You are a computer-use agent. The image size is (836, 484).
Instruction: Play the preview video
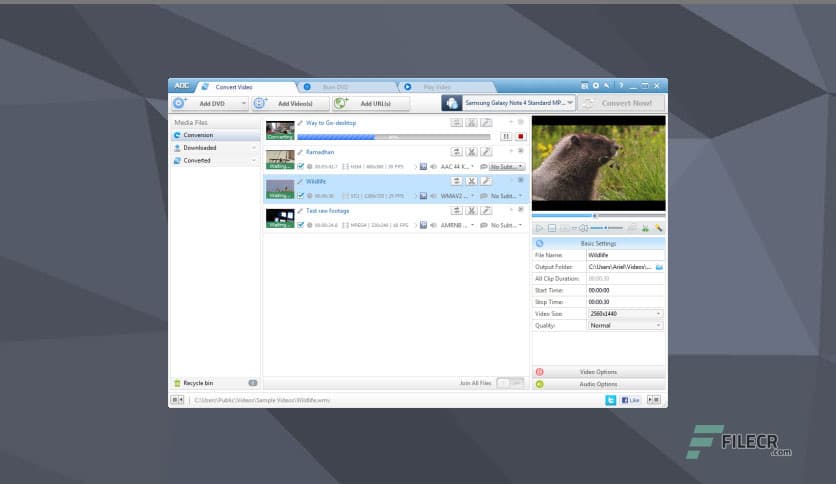pyautogui.click(x=539, y=228)
